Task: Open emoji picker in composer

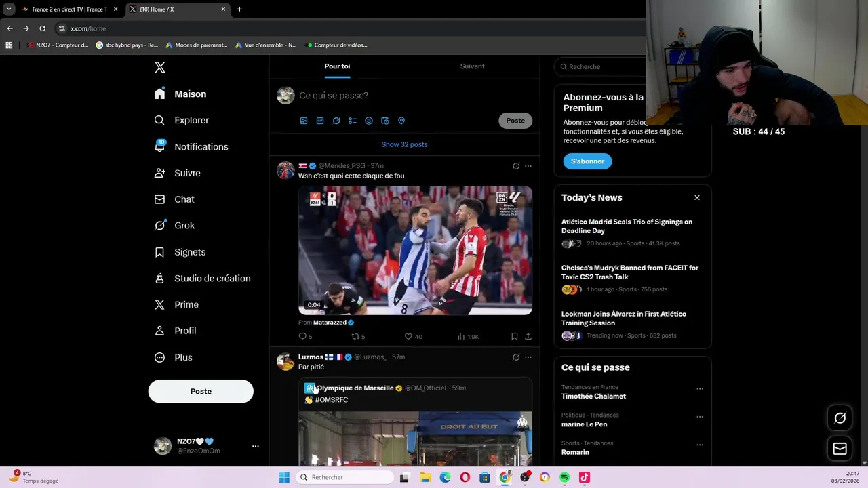Action: 369,121
